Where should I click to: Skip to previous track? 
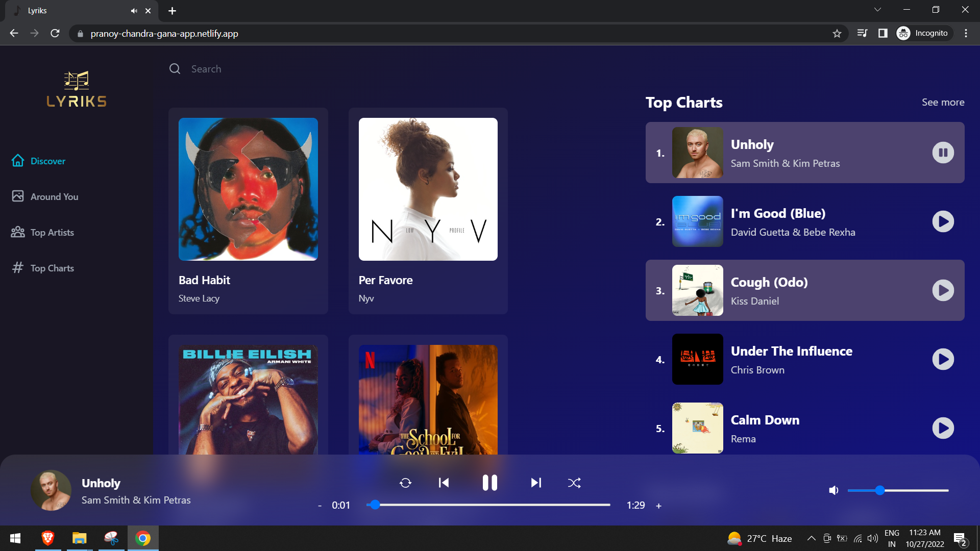click(x=444, y=483)
